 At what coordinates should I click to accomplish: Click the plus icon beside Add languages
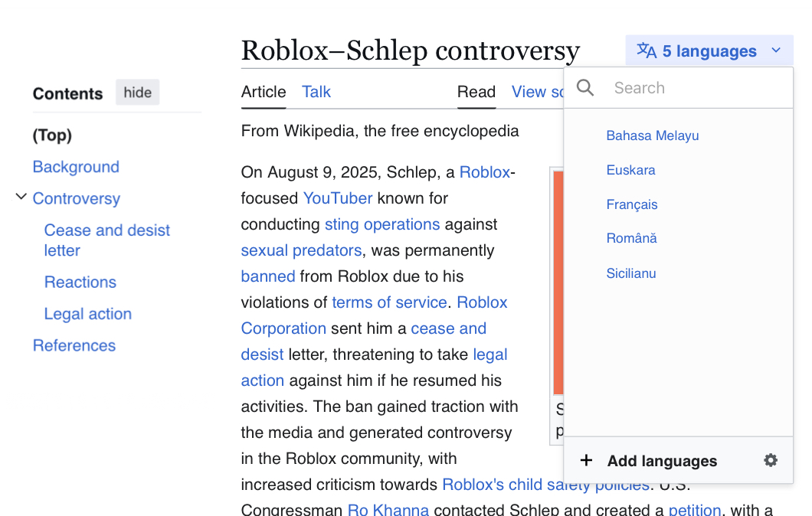click(x=586, y=460)
